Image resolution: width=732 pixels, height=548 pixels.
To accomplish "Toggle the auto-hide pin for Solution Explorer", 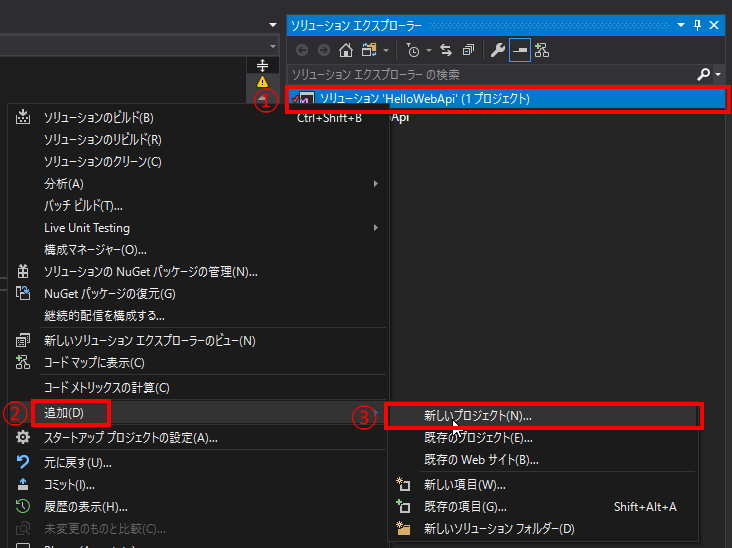I will point(697,25).
